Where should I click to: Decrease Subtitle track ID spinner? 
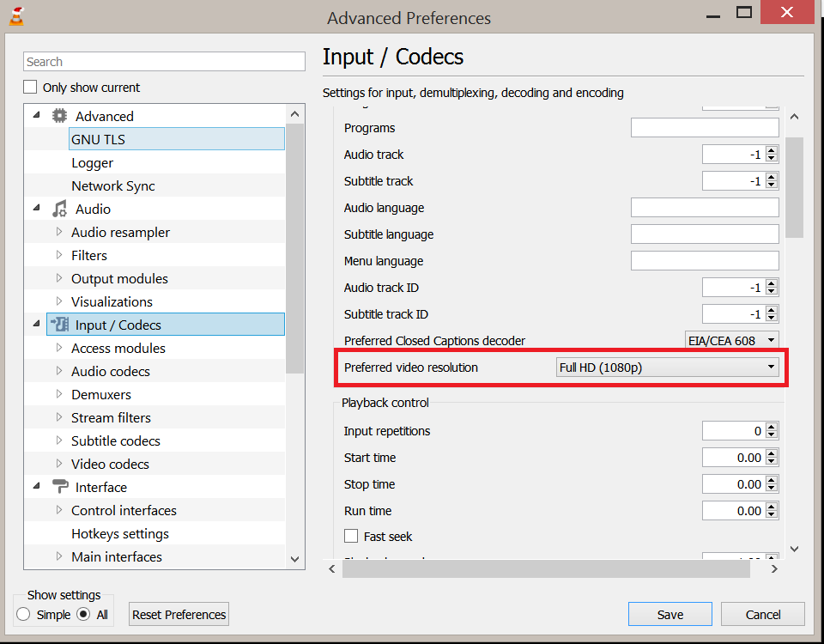click(772, 318)
